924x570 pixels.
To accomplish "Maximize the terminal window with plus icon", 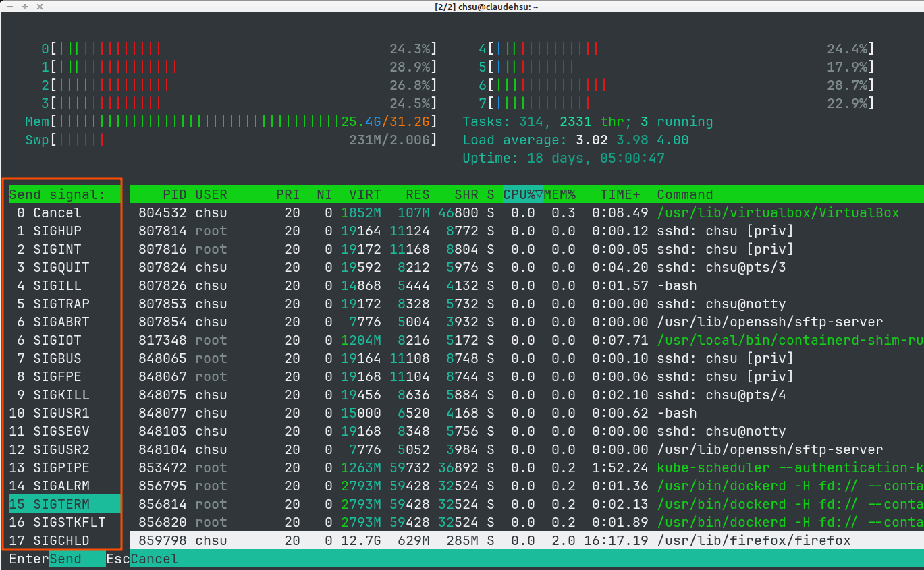I will (25, 6).
